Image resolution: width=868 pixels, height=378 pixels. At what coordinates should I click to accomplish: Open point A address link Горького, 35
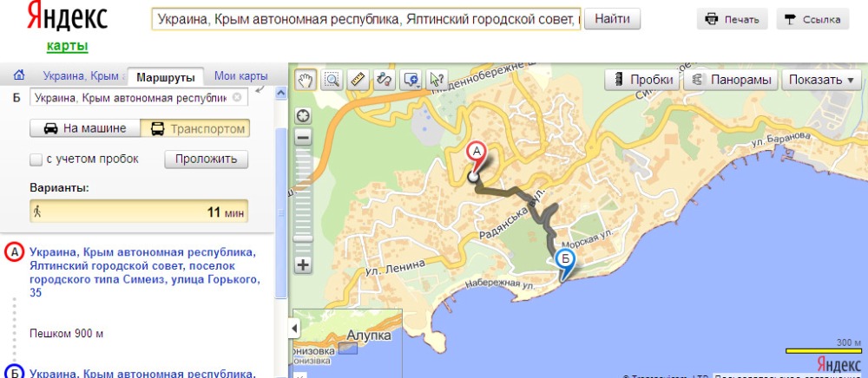point(143,272)
